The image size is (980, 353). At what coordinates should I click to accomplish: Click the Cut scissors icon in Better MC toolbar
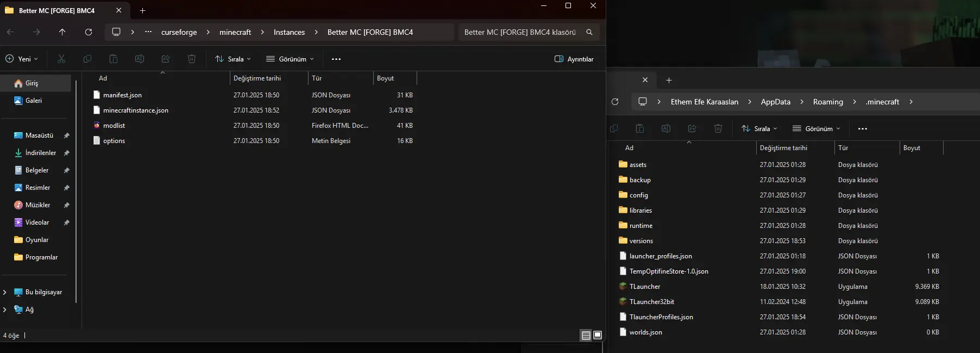click(x=61, y=59)
